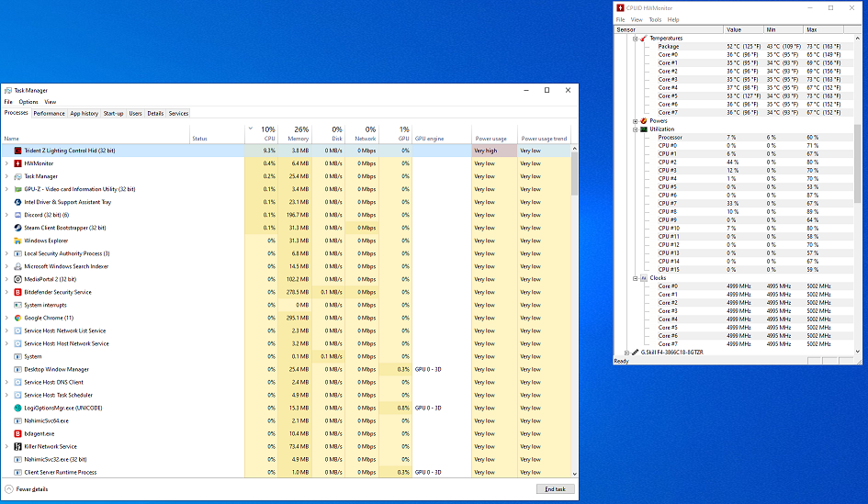Open the View menu in Task Manager
Screen dimensions: 868x504
point(51,102)
